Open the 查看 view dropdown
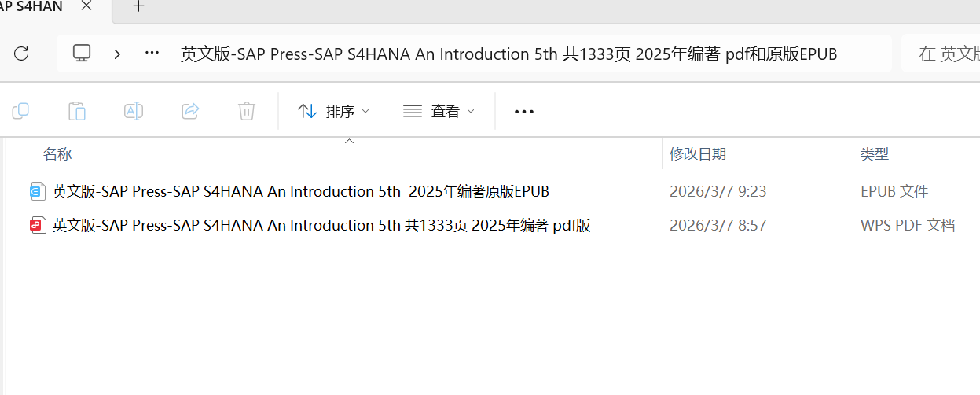The width and height of the screenshot is (980, 395). (x=439, y=112)
